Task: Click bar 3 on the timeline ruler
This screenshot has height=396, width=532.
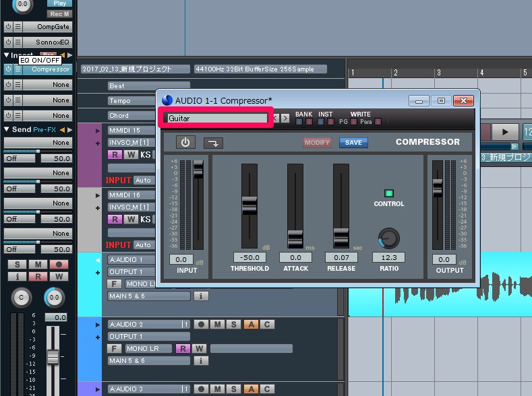Action: 439,73
